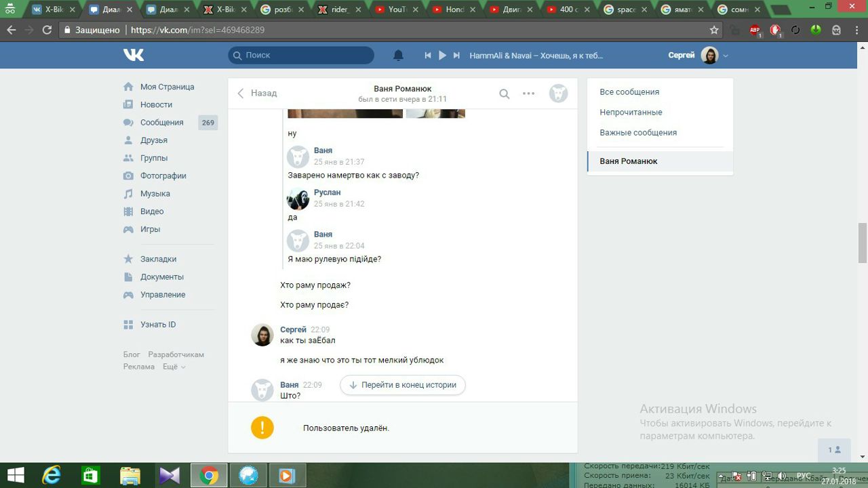868x488 pixels.
Task: Select the Непрочитанные messages filter
Action: pos(631,113)
